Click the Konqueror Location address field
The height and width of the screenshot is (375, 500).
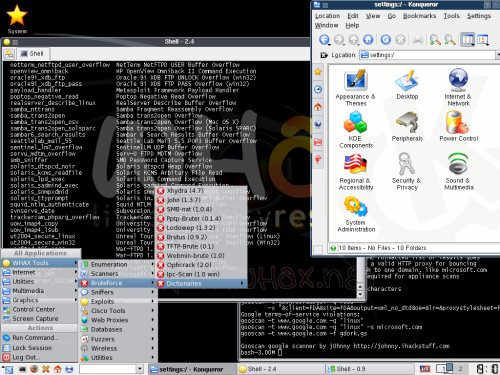428,55
